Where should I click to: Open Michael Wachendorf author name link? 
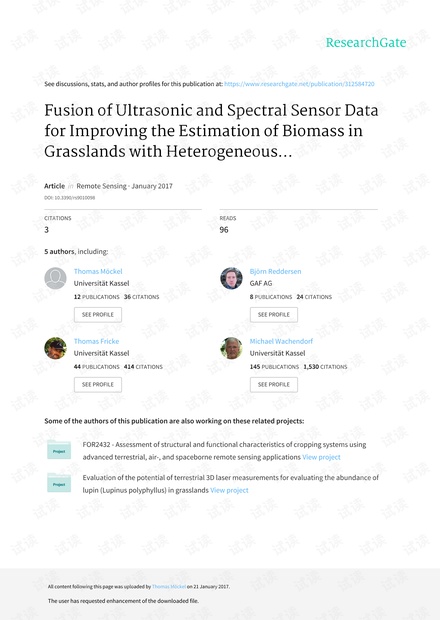281,341
